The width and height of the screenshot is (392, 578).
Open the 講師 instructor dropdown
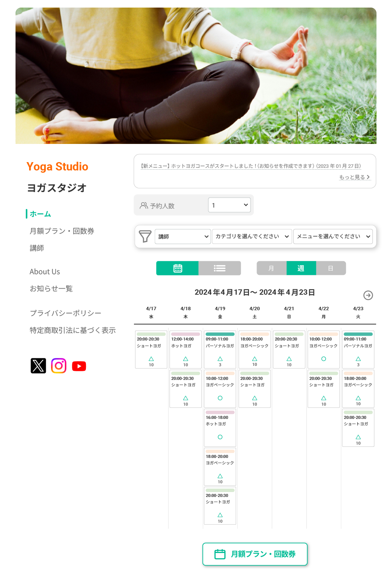183,236
